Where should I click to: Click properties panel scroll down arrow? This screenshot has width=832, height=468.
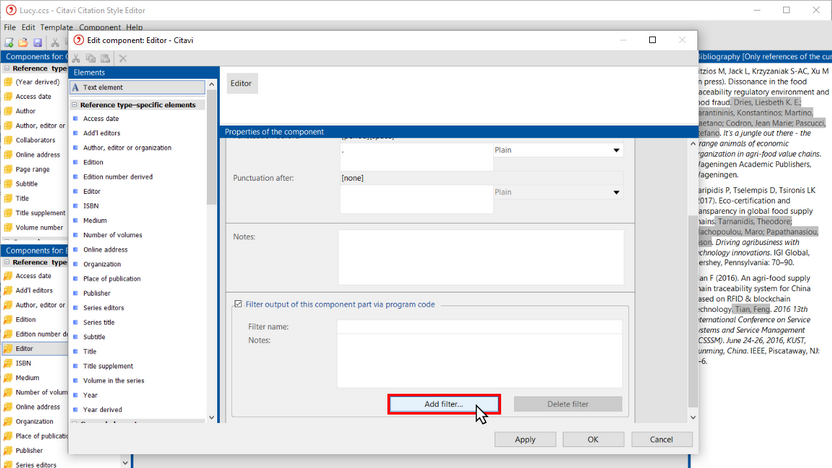(x=693, y=418)
